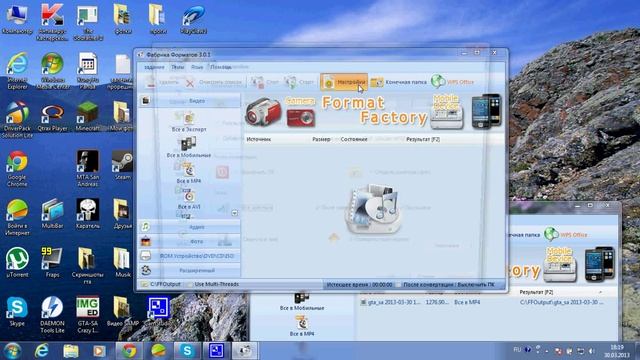The height and width of the screenshot is (360, 640).
Task: Click Format Factory icon on taskbar
Action: 245,351
